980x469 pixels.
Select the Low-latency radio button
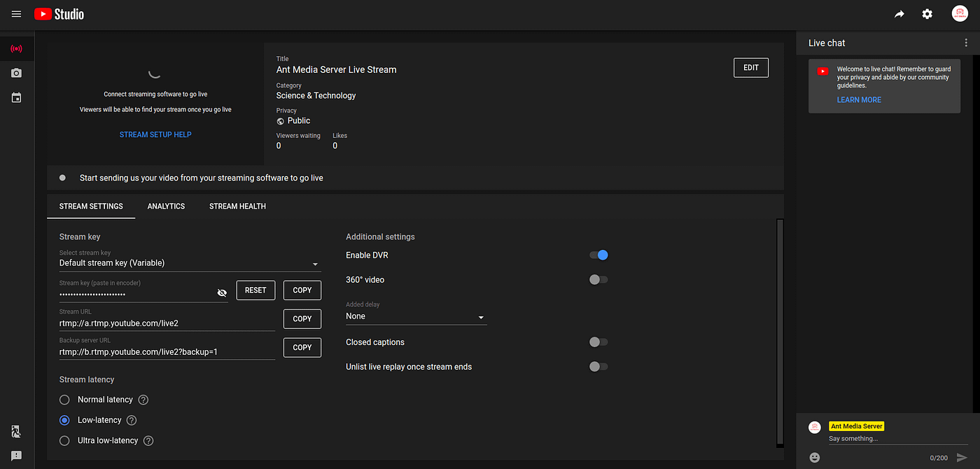[x=64, y=420]
